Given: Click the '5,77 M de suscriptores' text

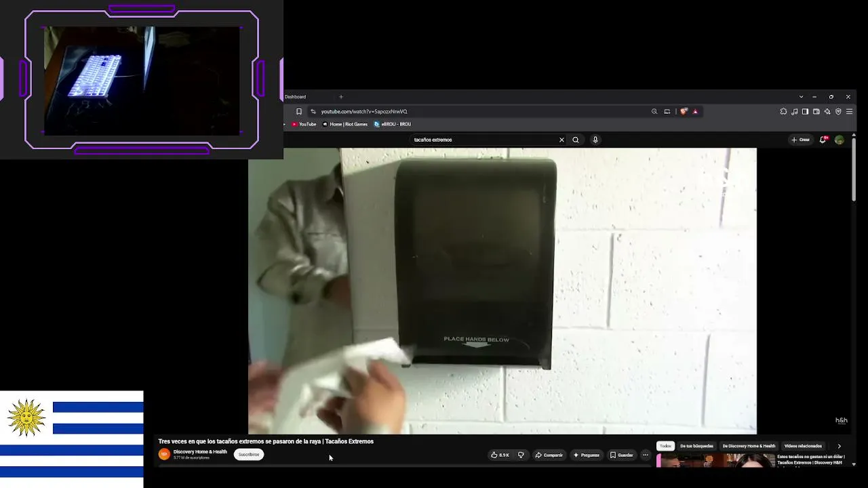Looking at the screenshot, I should pos(191,458).
